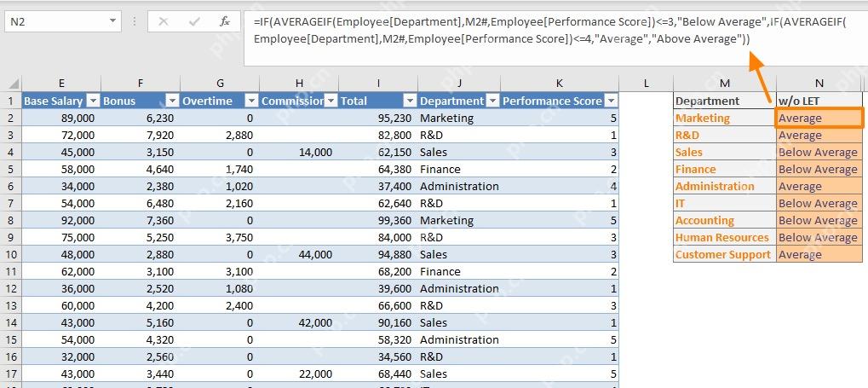Viewport: 868px width, 388px height.
Task: Click the total cell 34,560
Action: point(378,356)
